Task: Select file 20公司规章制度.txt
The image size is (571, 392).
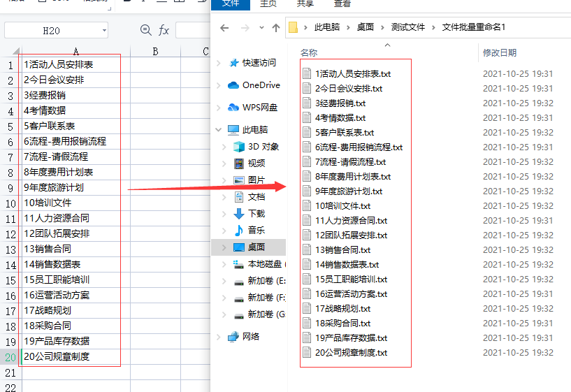Action: point(351,353)
